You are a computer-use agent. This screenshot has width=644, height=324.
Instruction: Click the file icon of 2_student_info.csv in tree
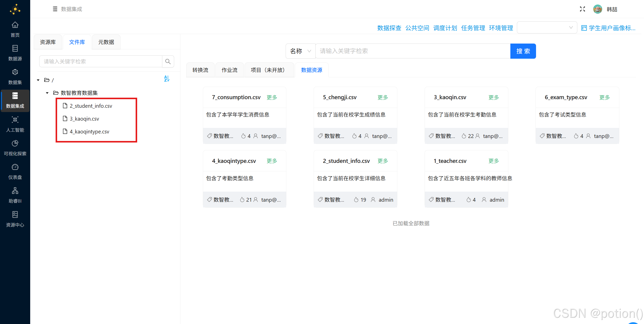tap(65, 106)
